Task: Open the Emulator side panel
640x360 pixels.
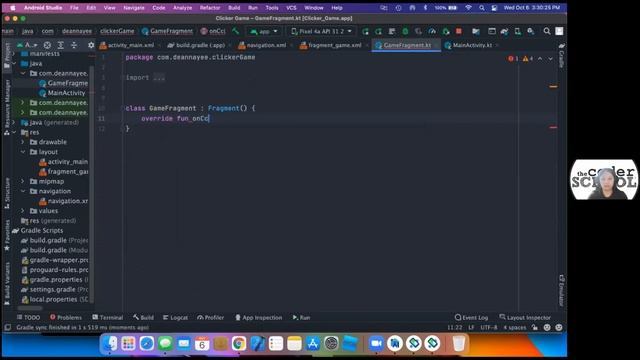Action: click(x=562, y=290)
